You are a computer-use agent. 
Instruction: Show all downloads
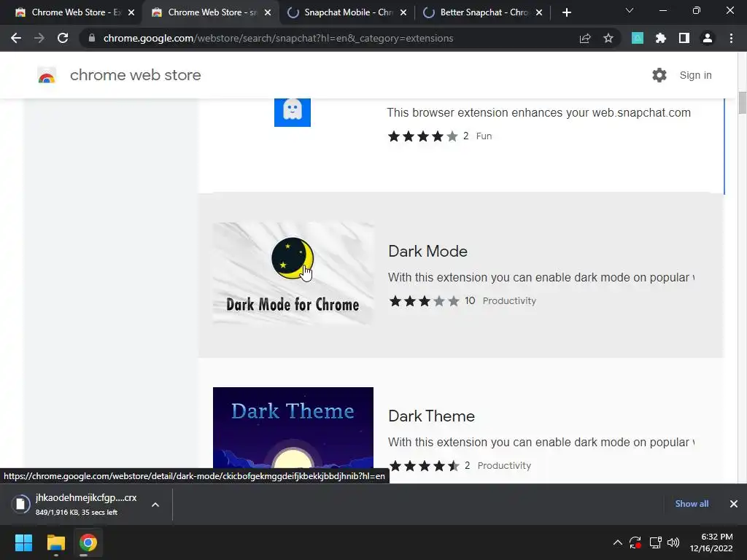692,504
